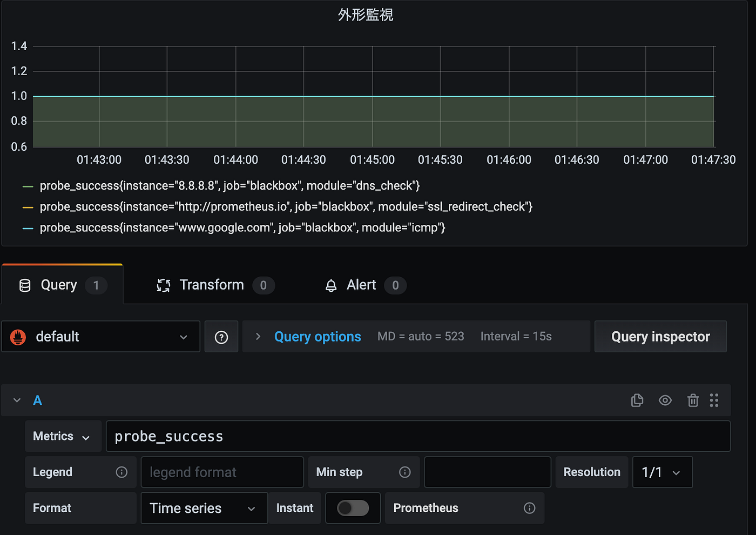756x535 pixels.
Task: Click the bell icon on Alert tab
Action: (x=331, y=285)
